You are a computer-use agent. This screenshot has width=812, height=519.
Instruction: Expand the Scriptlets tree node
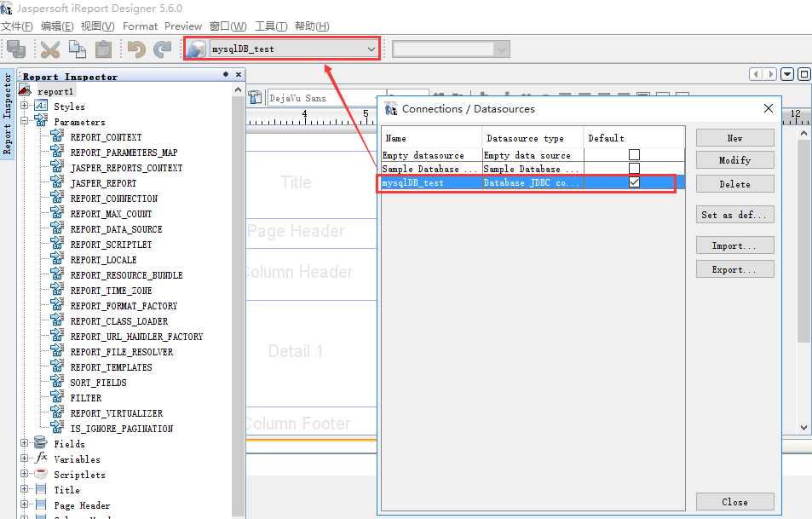(24, 474)
